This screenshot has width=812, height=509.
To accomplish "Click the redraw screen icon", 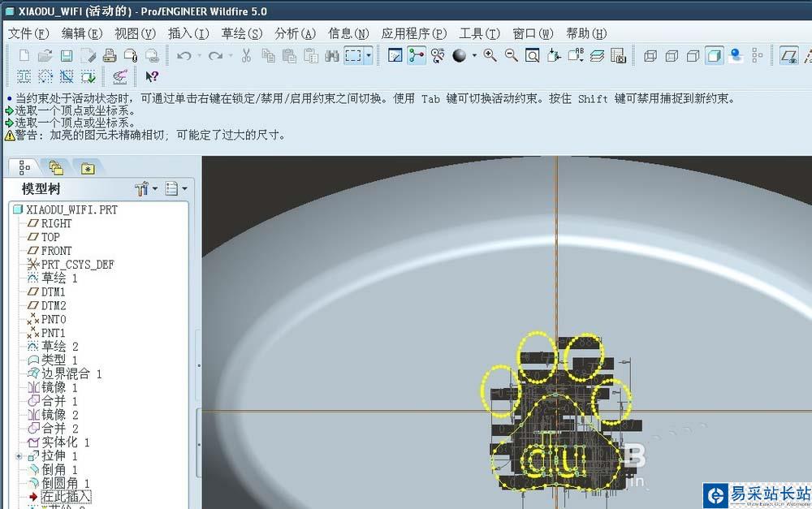I will tap(395, 55).
